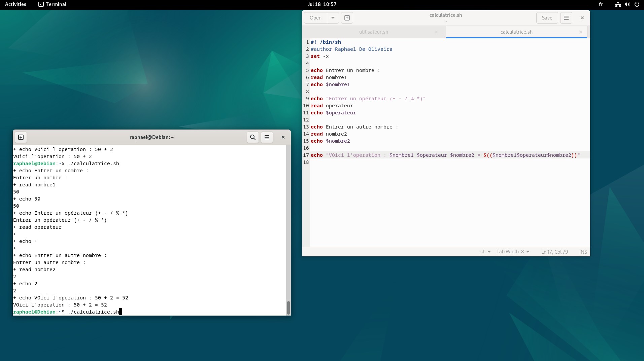The image size is (644, 361).
Task: Create a new document in gedit
Action: (347, 18)
